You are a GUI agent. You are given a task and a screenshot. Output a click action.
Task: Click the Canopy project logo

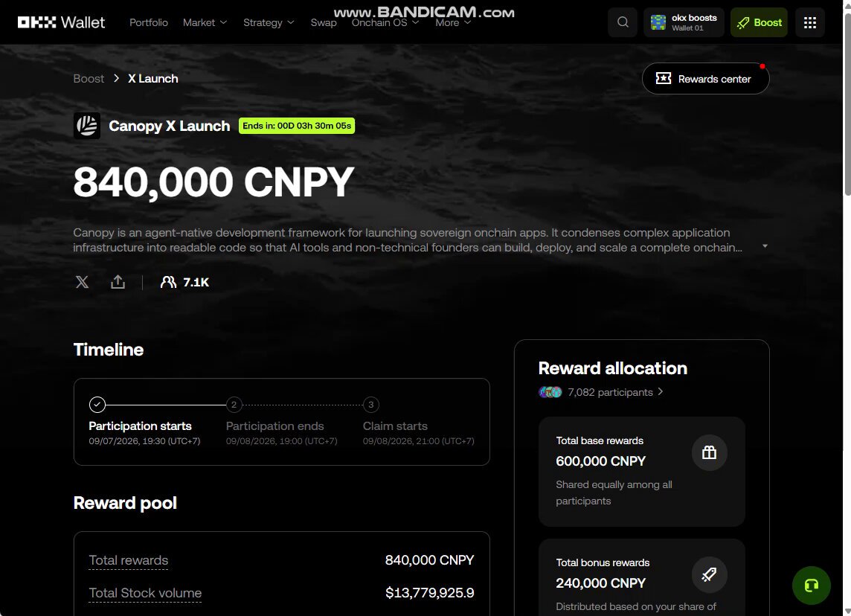87,126
